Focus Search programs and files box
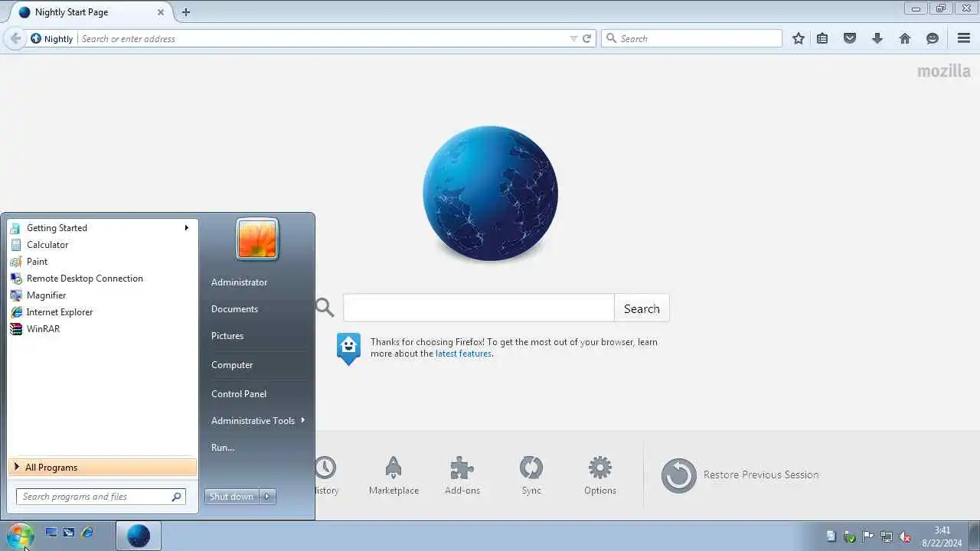Viewport: 980px width, 551px height. [x=100, y=497]
